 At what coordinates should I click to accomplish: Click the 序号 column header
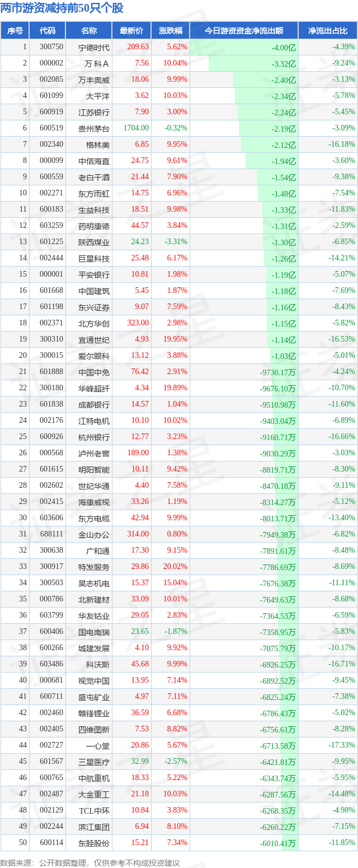click(15, 31)
